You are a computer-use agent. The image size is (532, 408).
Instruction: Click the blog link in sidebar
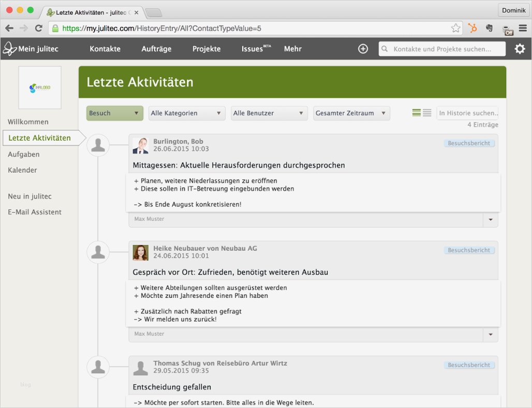pos(25,384)
